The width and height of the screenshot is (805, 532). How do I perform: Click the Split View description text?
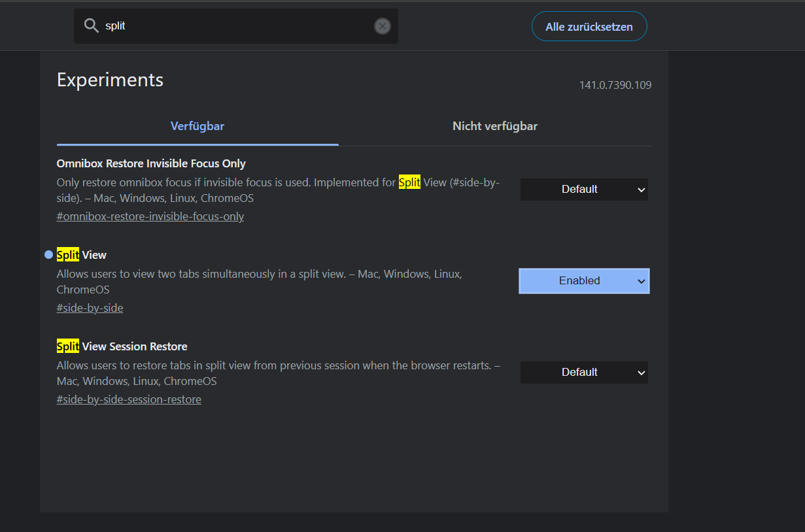point(259,274)
